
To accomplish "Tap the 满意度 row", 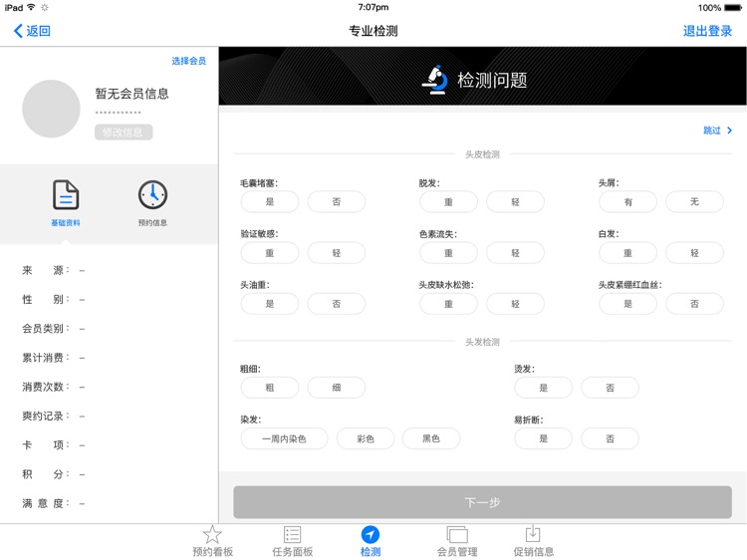I will (54, 503).
